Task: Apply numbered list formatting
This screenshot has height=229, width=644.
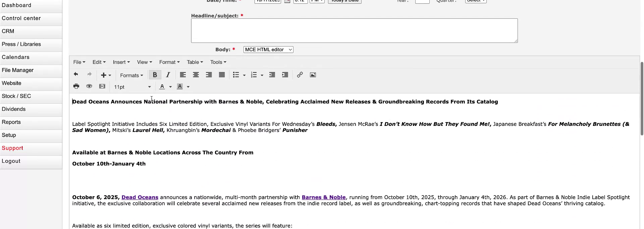Action: click(x=254, y=75)
